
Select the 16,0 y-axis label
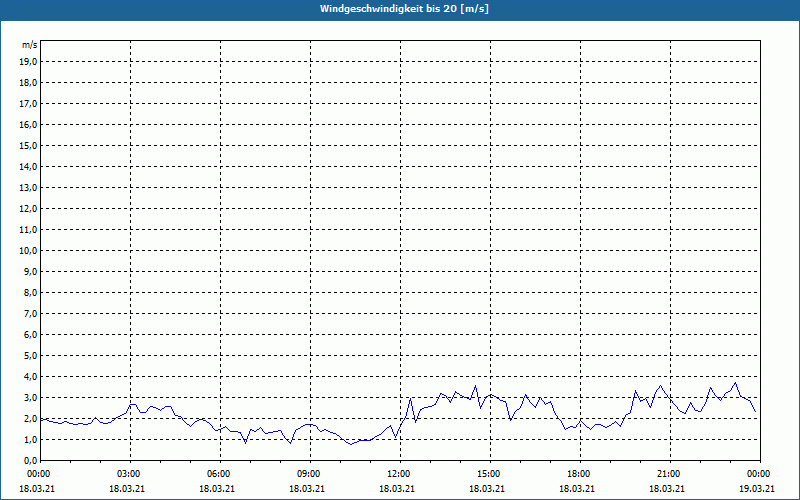point(28,124)
